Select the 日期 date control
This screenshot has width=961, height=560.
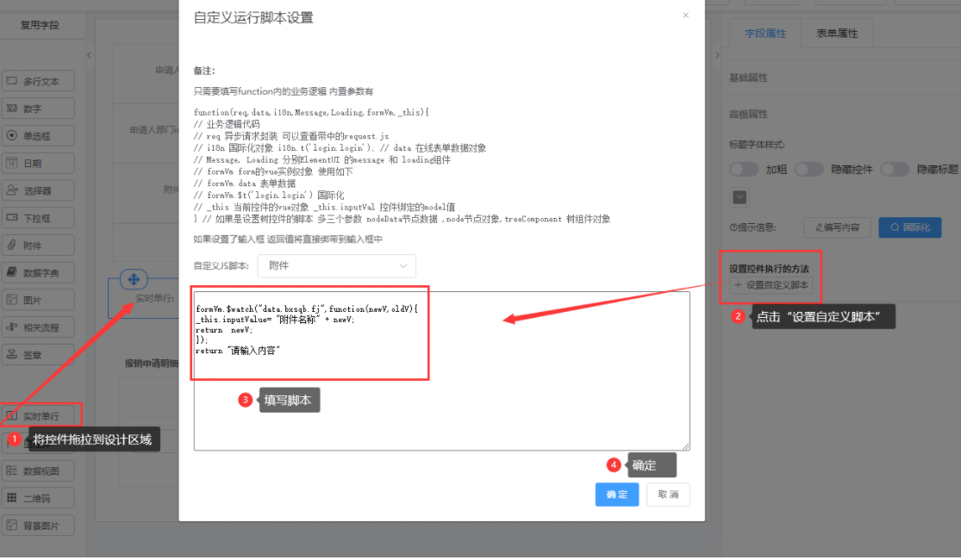38,164
